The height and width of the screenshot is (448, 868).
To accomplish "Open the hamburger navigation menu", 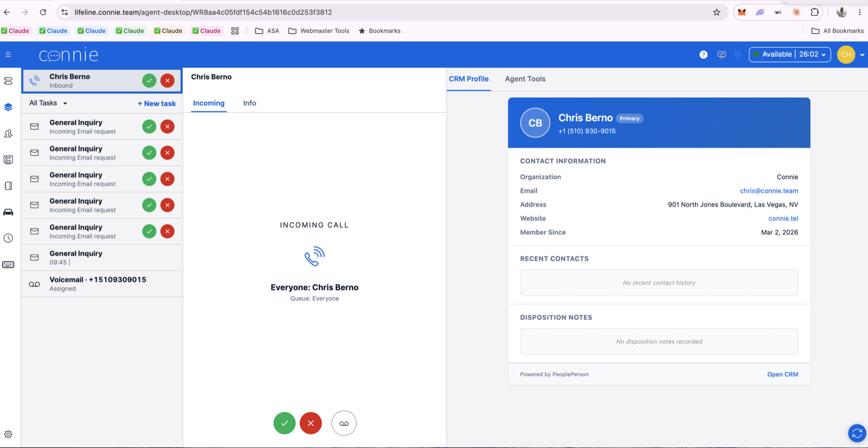I will click(8, 54).
